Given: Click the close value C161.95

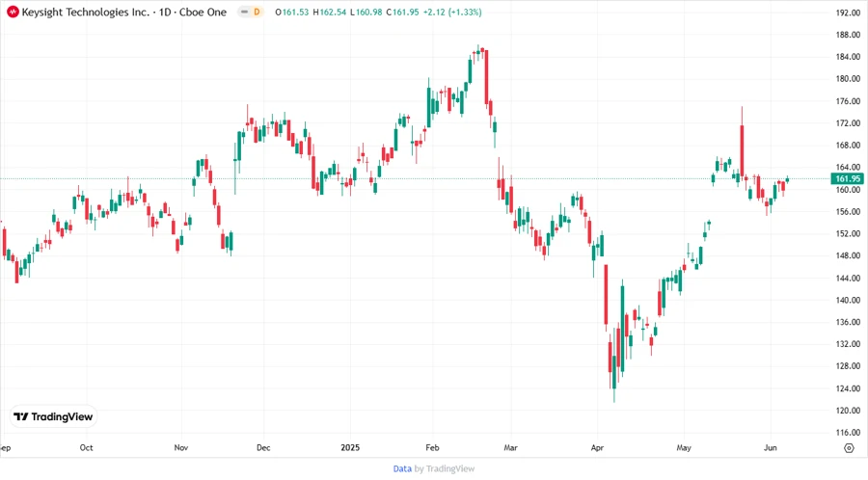Looking at the screenshot, I should click(x=402, y=13).
